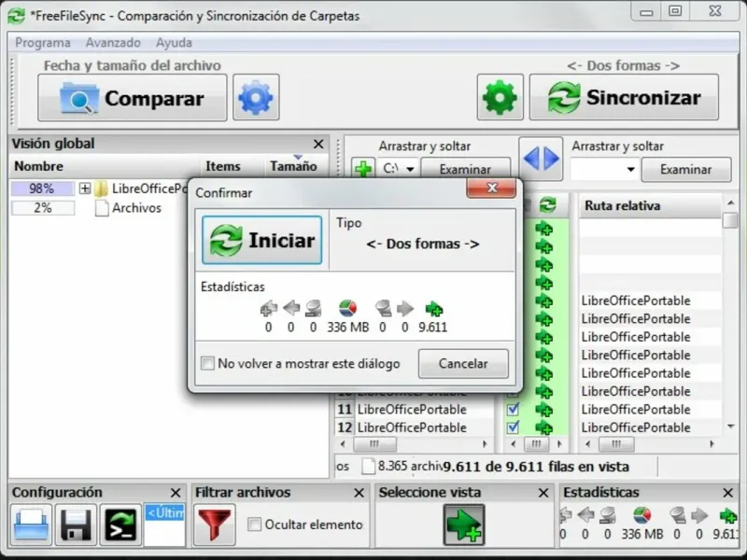Click Cancelar in the Confirmar dialog

(463, 364)
